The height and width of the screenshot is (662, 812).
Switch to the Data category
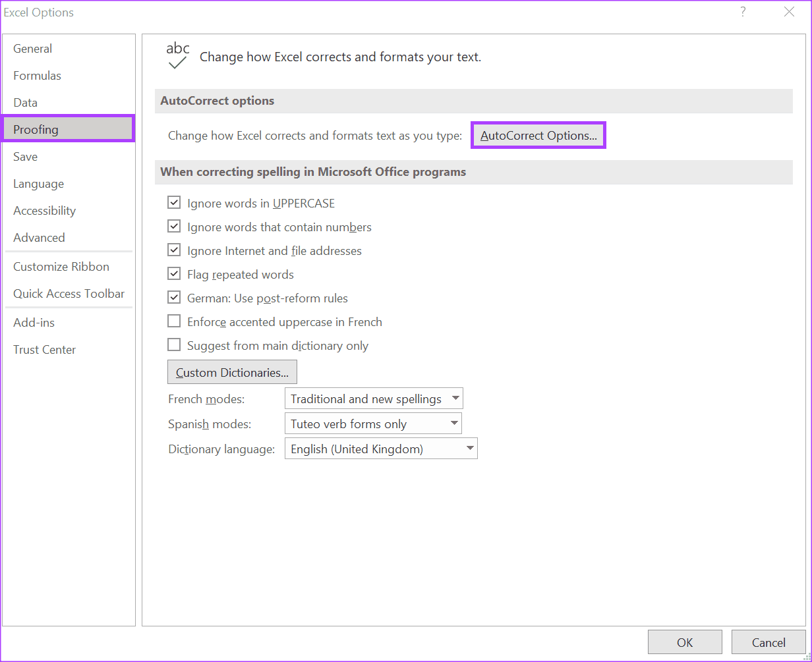[x=69, y=103]
